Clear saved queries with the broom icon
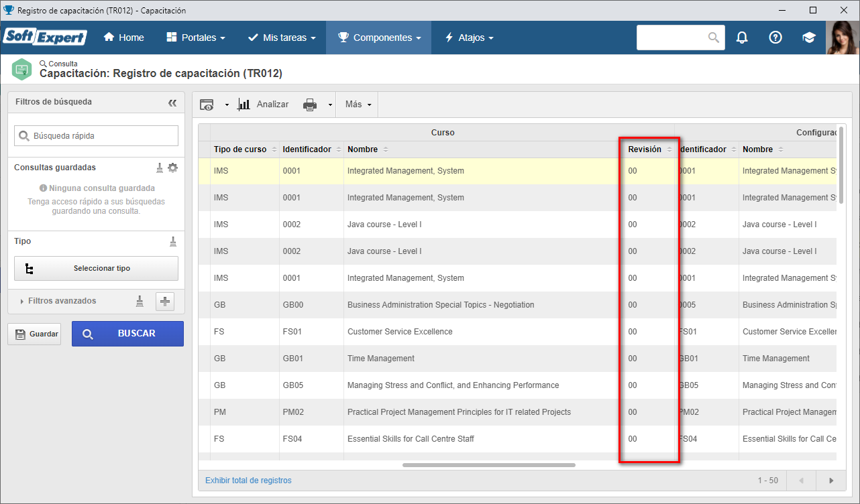This screenshot has width=860, height=504. tap(160, 168)
